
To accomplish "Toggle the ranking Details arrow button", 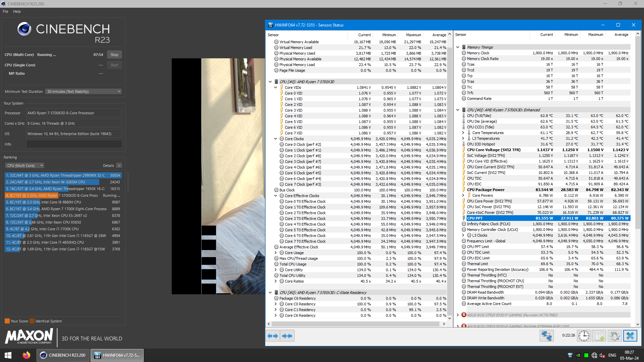I will click(x=119, y=166).
